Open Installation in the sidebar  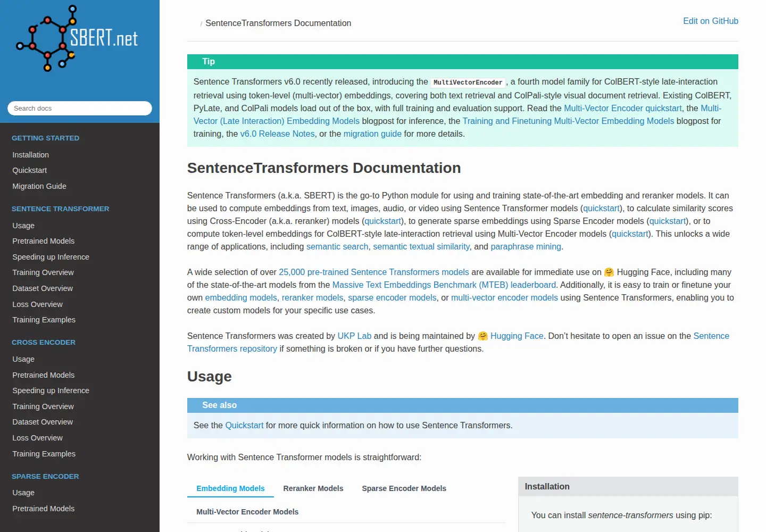[x=31, y=155]
